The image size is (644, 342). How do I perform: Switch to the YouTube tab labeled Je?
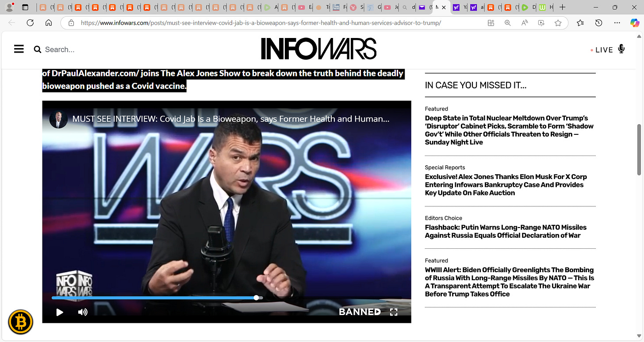pos(391,8)
